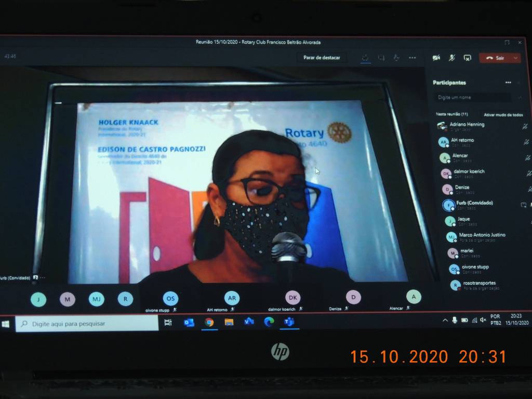
Task: Open the Wi-Fi network tray icon
Action: (x=474, y=320)
